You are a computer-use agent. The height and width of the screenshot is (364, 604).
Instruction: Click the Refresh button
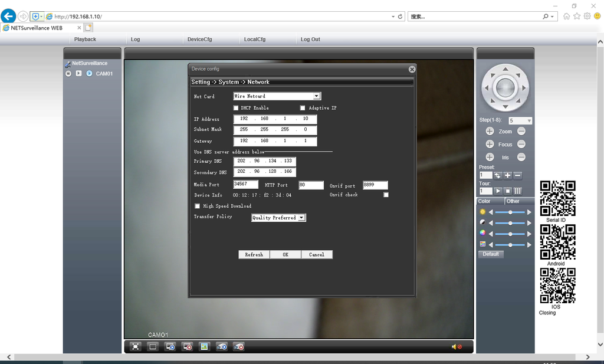pyautogui.click(x=254, y=254)
